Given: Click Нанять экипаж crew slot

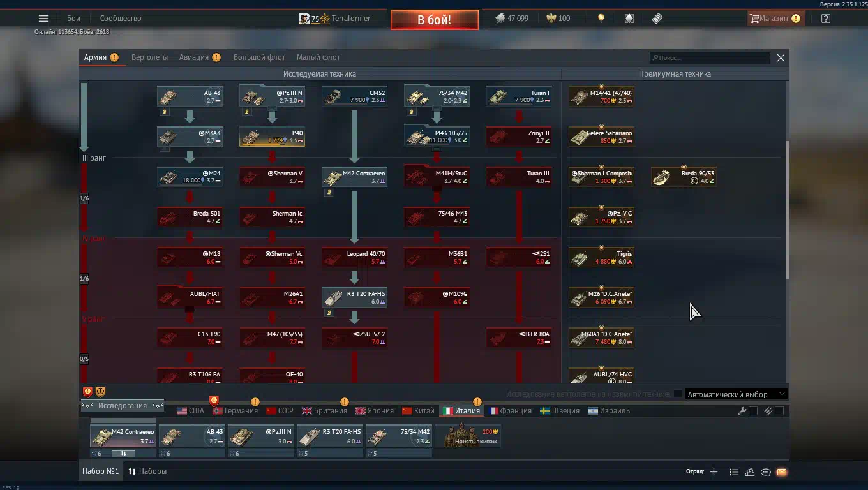Looking at the screenshot, I should pyautogui.click(x=468, y=436).
